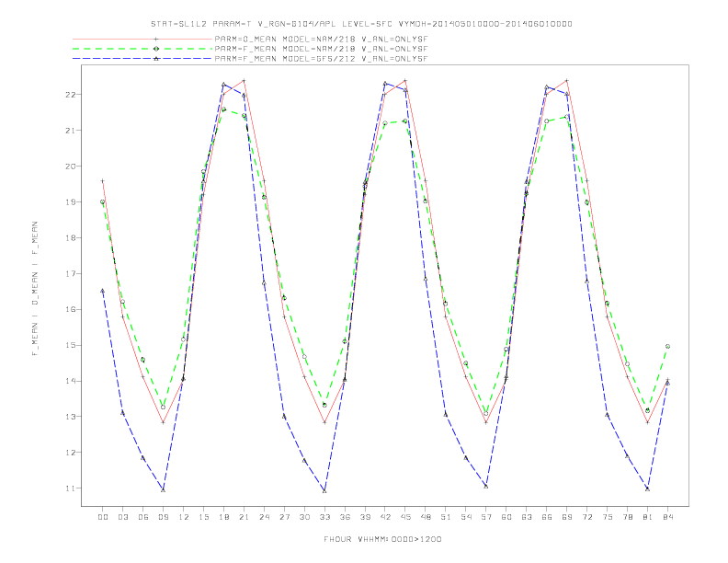Click x-axis tick label 75
Viewport: 728px width, 563px height.
(608, 517)
